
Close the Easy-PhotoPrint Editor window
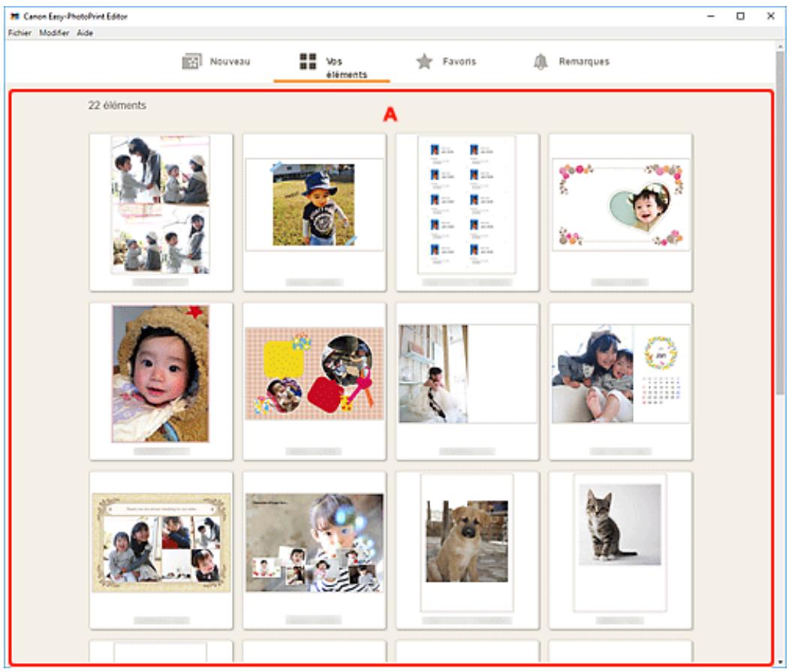click(x=770, y=16)
